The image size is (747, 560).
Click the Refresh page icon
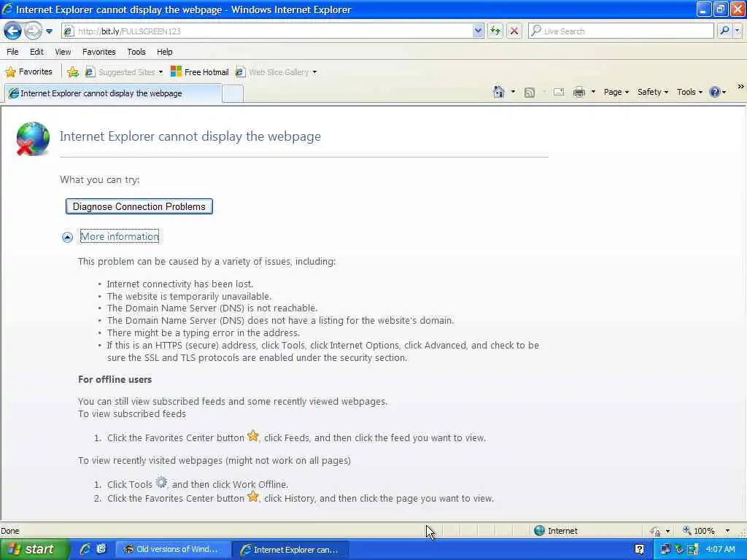click(495, 31)
